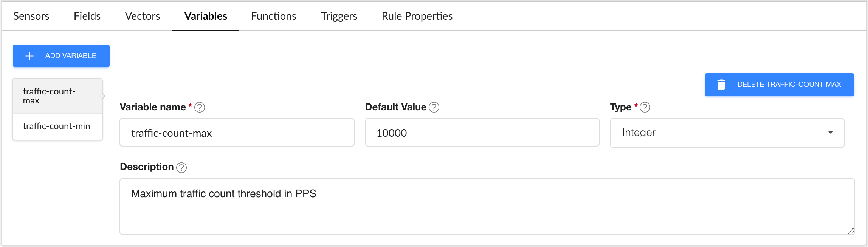Click the help icon beside Description

181,167
